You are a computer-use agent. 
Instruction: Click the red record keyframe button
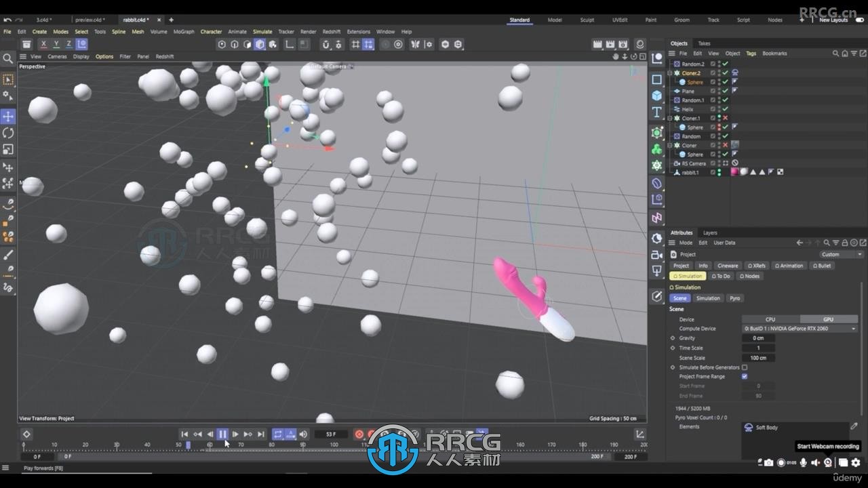[x=359, y=434]
